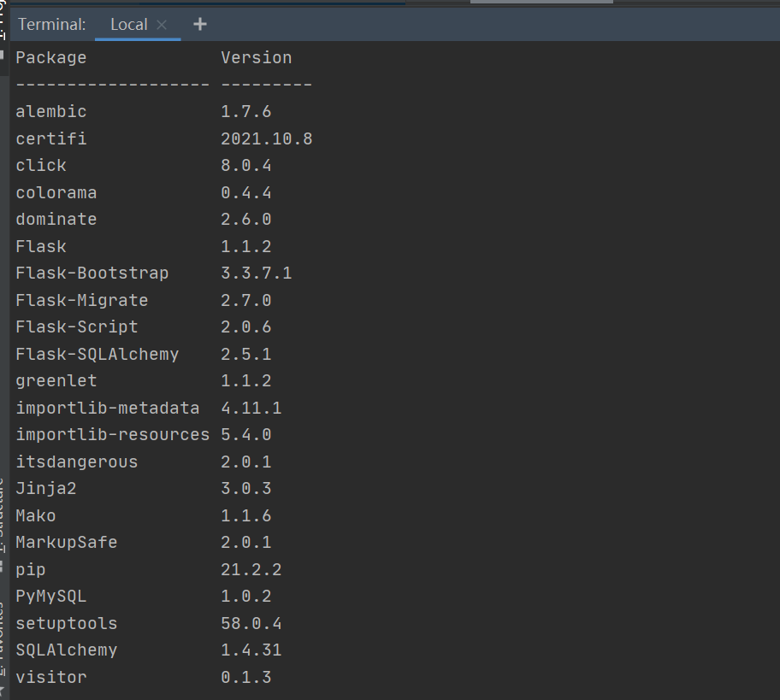This screenshot has width=780, height=700.
Task: Click the SQLAlchemy package row name
Action: pyautogui.click(x=67, y=650)
